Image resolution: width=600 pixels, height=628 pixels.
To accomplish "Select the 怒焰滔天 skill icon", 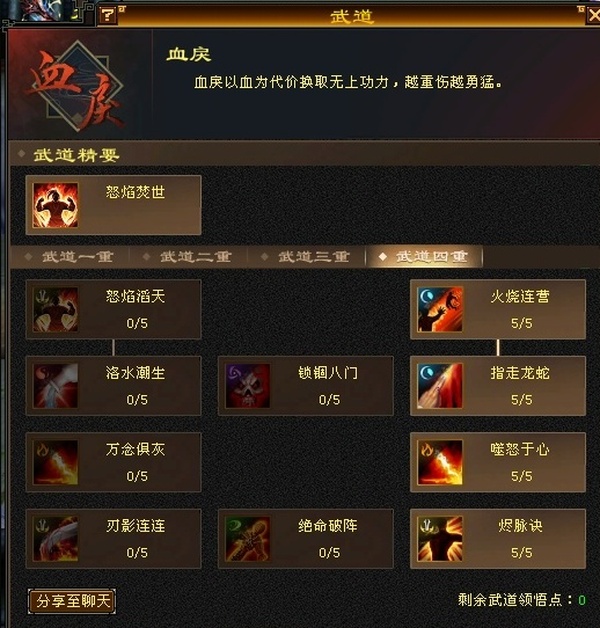I will click(55, 309).
